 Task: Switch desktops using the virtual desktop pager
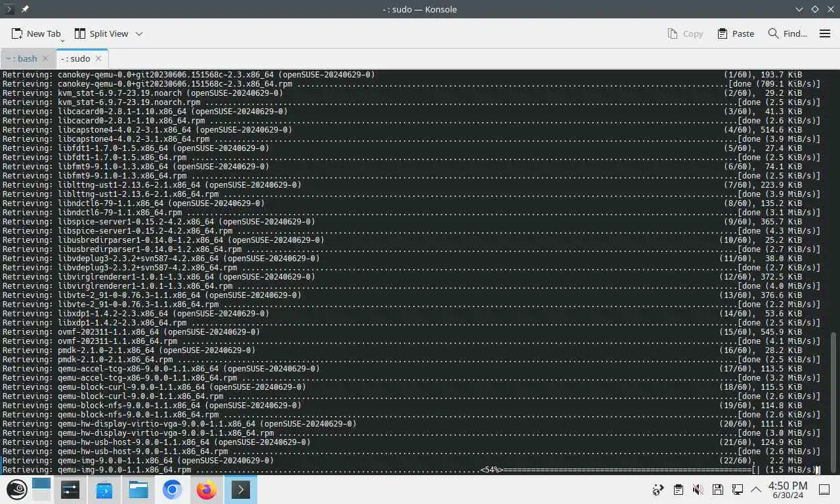click(41, 490)
